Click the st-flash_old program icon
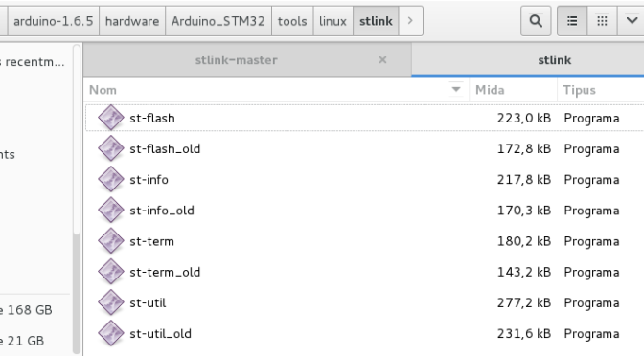Screen dimensions: 644x356 click(111, 149)
